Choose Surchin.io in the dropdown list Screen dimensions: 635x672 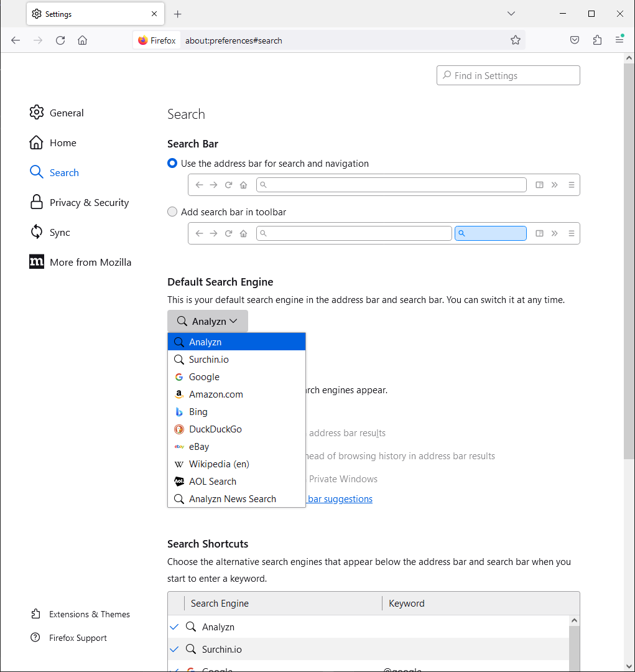[x=236, y=360]
